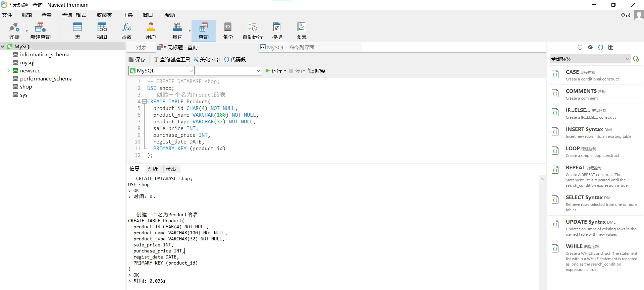Click the 保存 (Save) button
The width and height of the screenshot is (644, 290).
tap(137, 59)
